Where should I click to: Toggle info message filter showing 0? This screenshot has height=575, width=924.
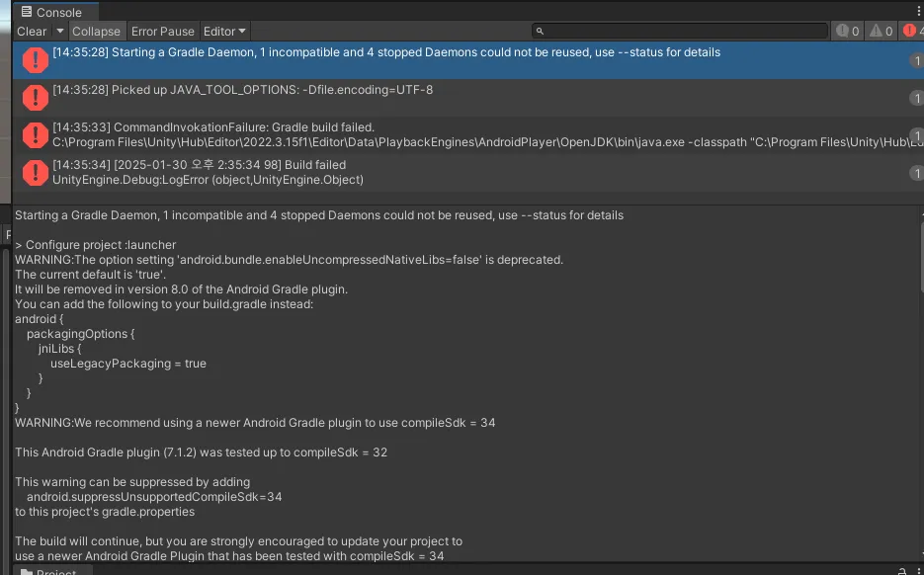848,32
